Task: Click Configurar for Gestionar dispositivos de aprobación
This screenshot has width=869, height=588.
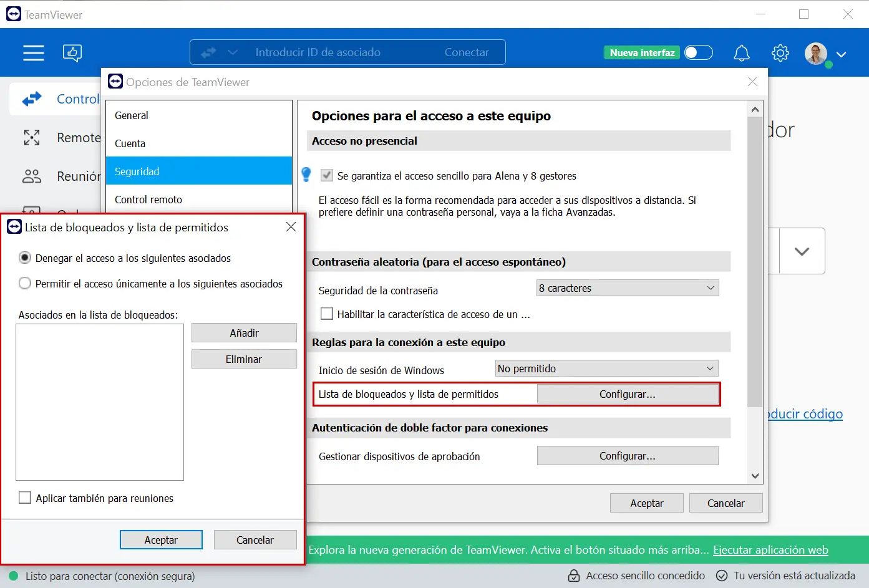Action: point(628,456)
